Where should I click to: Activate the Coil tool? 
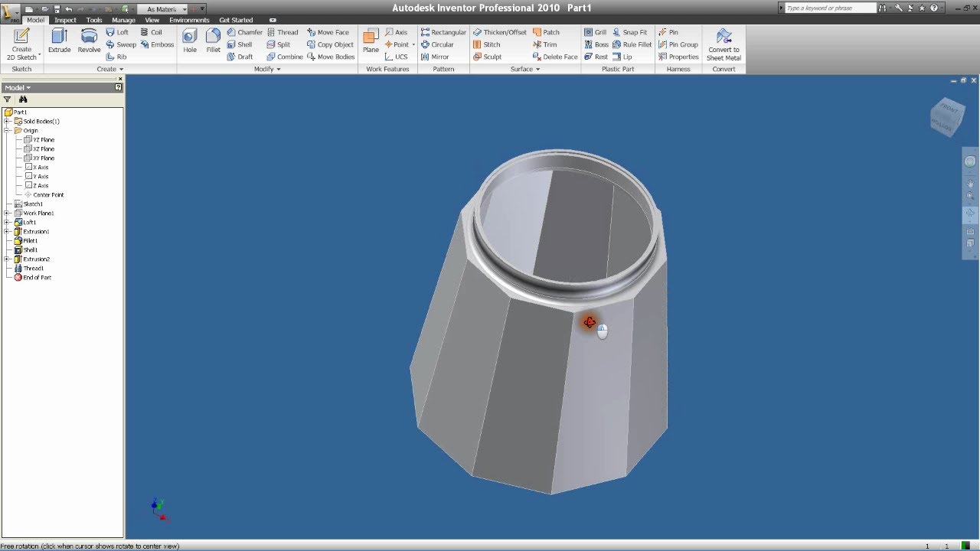(x=152, y=32)
